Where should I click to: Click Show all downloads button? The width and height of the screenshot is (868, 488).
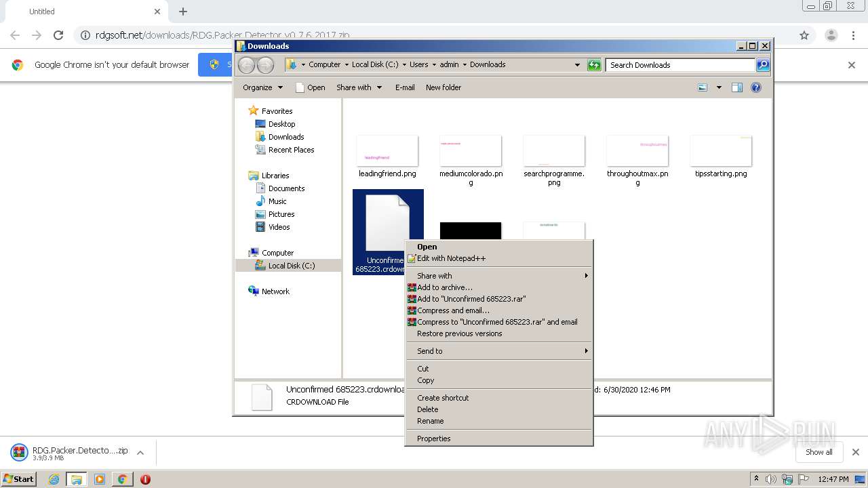point(819,452)
